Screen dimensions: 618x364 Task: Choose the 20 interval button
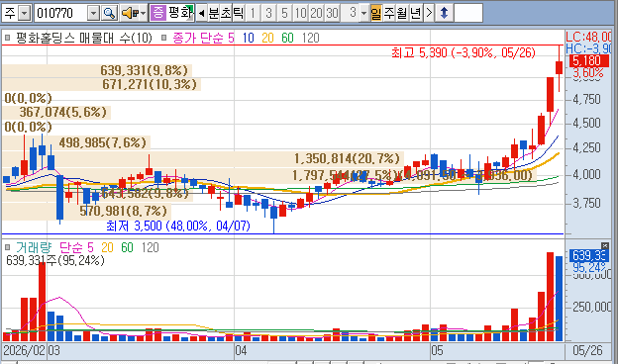[316, 14]
